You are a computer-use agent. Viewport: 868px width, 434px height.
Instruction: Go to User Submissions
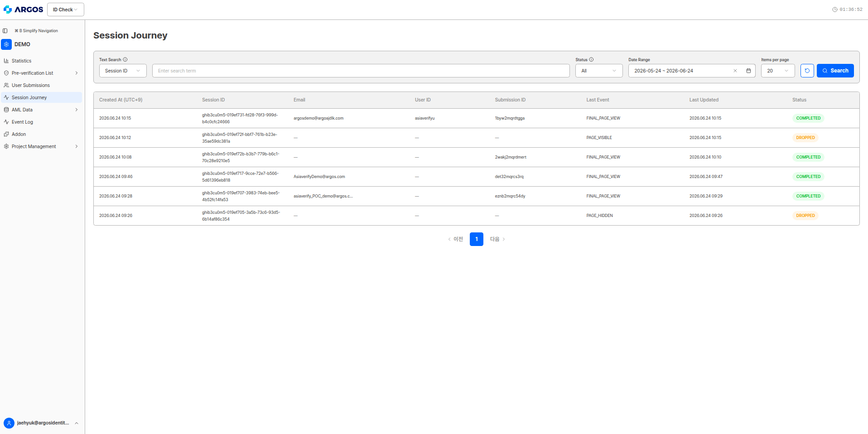[41, 85]
